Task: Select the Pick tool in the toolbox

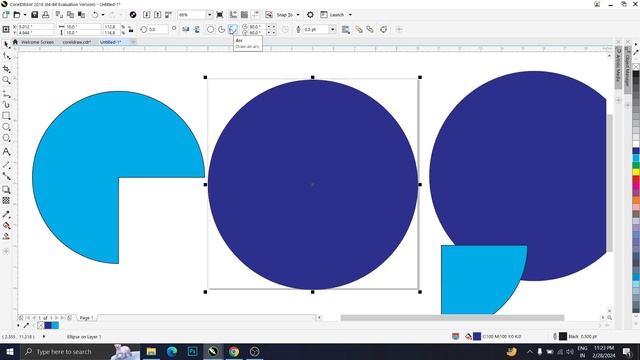Action: 6,44
